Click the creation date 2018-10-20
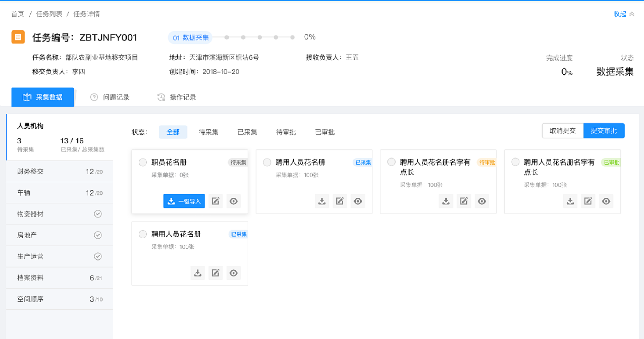Screen dimensions: 644x339 tap(221, 71)
